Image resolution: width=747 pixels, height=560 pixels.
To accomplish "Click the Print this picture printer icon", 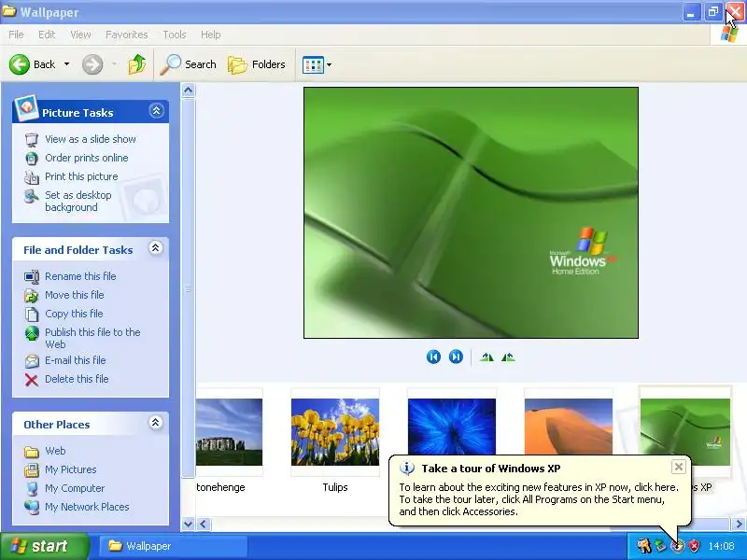I will (32, 177).
